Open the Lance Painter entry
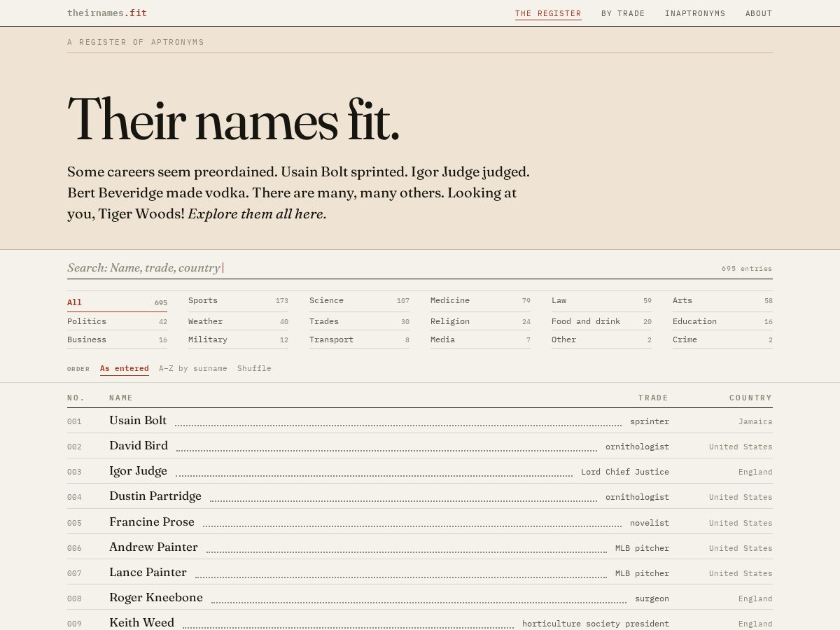The height and width of the screenshot is (630, 840). tap(420, 573)
